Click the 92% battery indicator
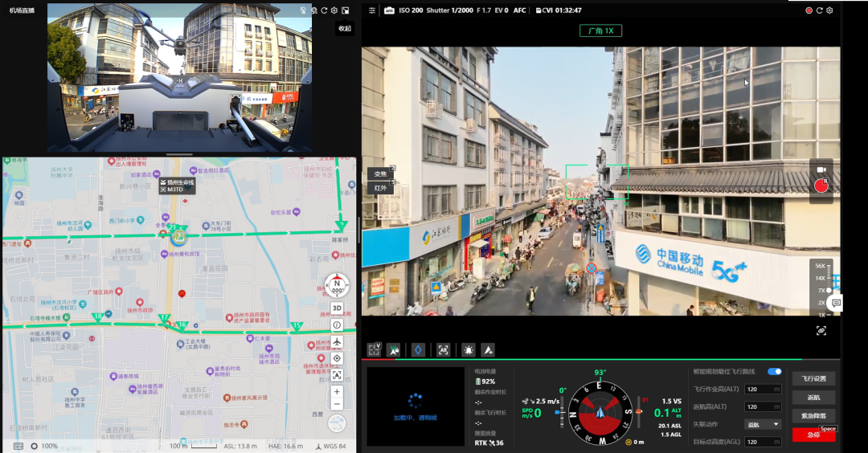 pos(485,382)
